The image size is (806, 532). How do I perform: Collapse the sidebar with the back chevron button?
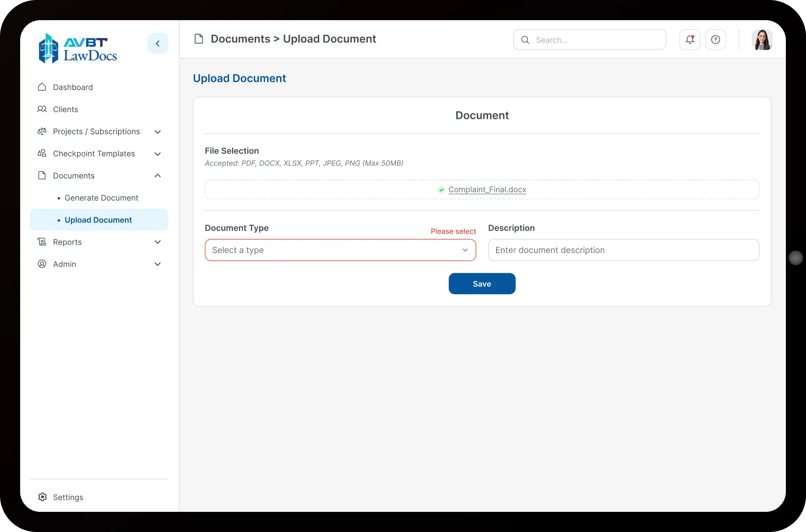tap(158, 43)
